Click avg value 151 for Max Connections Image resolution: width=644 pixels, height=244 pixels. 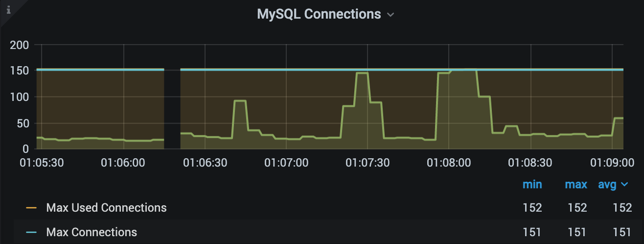click(622, 232)
